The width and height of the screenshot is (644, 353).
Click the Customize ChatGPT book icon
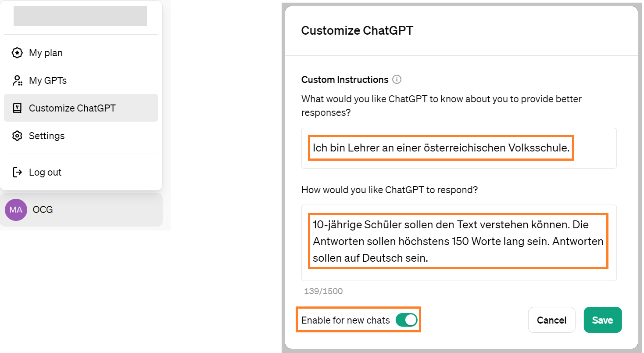pos(17,108)
